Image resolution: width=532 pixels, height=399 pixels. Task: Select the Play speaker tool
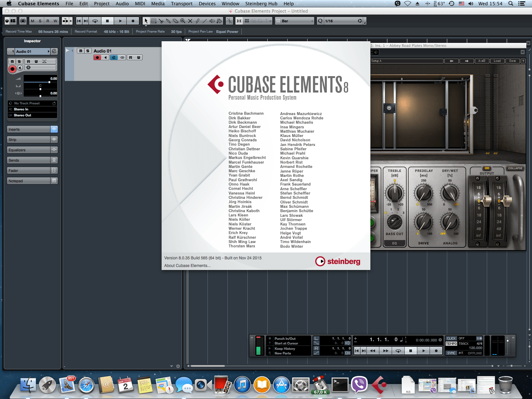tap(212, 21)
